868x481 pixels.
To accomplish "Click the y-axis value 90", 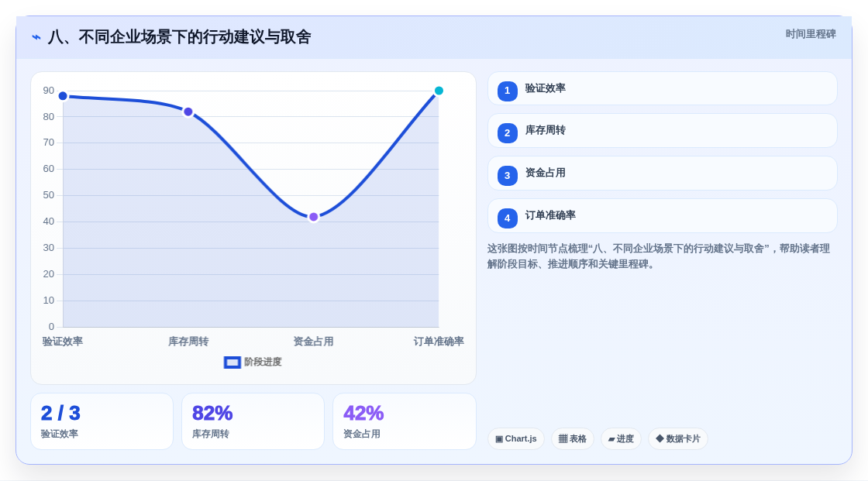I will click(x=49, y=91).
